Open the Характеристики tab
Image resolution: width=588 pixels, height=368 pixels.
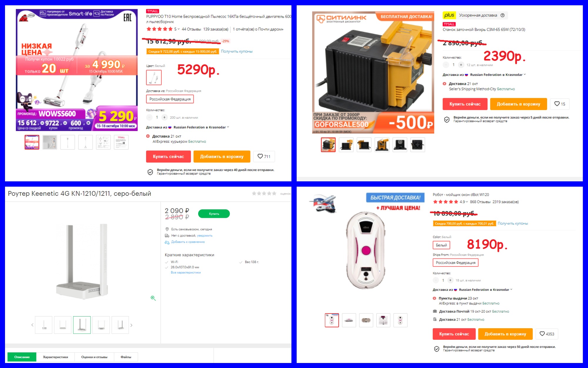click(x=56, y=357)
